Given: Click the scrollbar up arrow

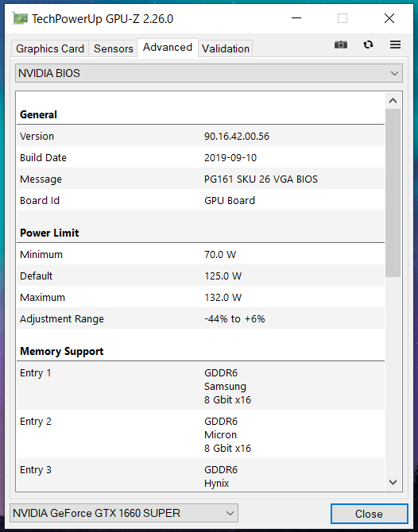Looking at the screenshot, I should (x=393, y=101).
